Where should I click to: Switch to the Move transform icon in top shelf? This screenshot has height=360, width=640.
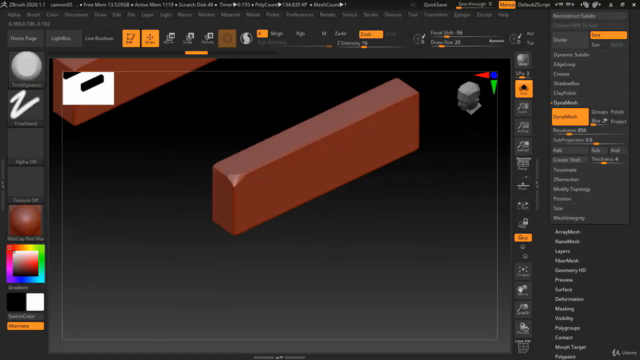click(169, 38)
